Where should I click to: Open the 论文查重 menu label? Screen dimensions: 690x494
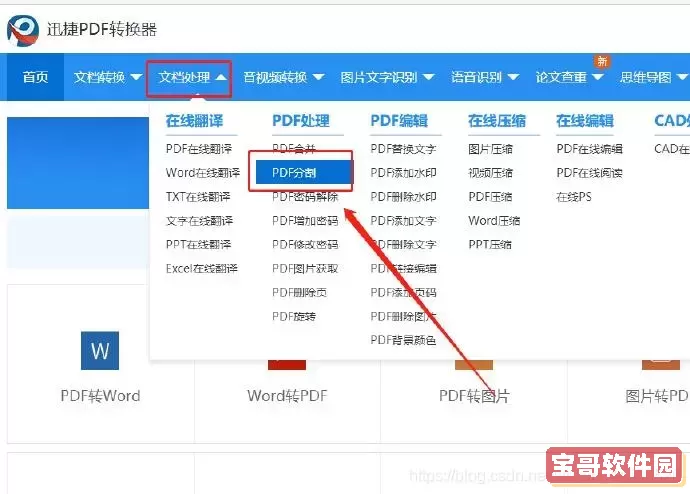click(x=561, y=77)
